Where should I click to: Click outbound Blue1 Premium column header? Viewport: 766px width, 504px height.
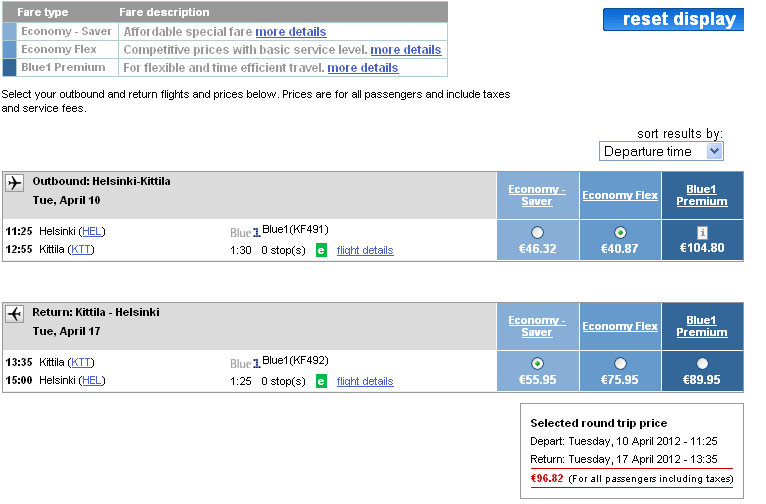pos(702,195)
